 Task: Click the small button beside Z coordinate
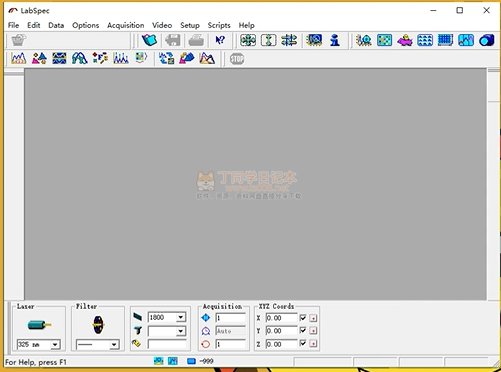point(313,343)
